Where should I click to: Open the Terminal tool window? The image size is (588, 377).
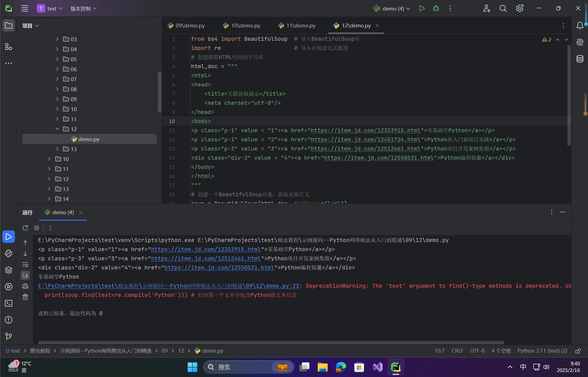coord(9,303)
